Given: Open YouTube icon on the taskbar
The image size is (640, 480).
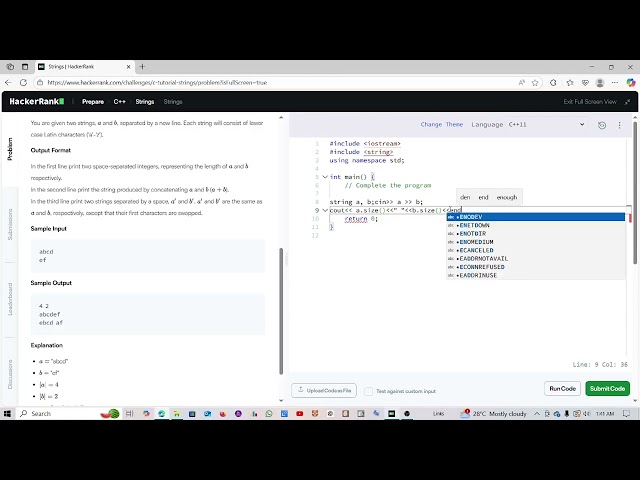Looking at the screenshot, I should click(300, 413).
